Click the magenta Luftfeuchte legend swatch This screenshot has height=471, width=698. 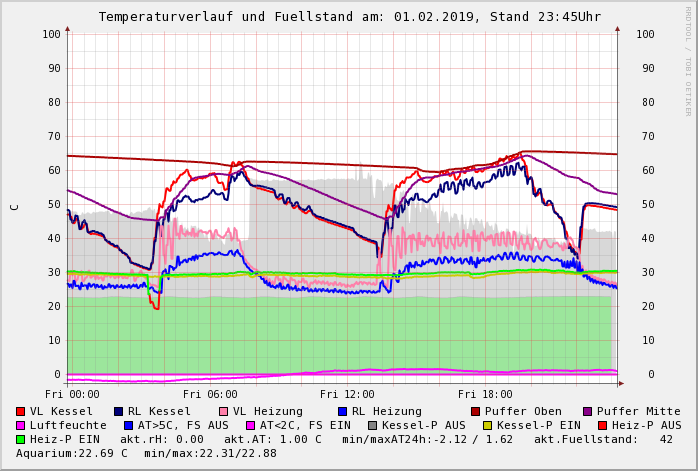point(21,425)
